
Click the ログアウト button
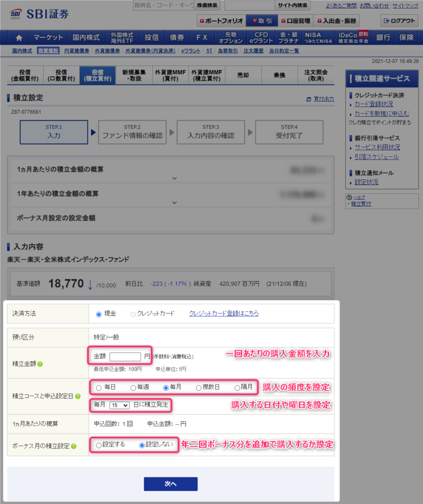(399, 21)
